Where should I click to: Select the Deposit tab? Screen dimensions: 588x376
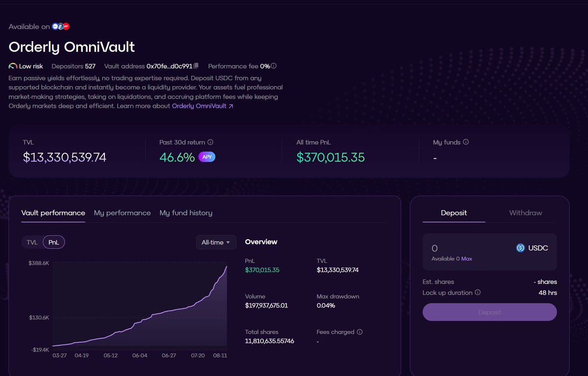tap(454, 213)
